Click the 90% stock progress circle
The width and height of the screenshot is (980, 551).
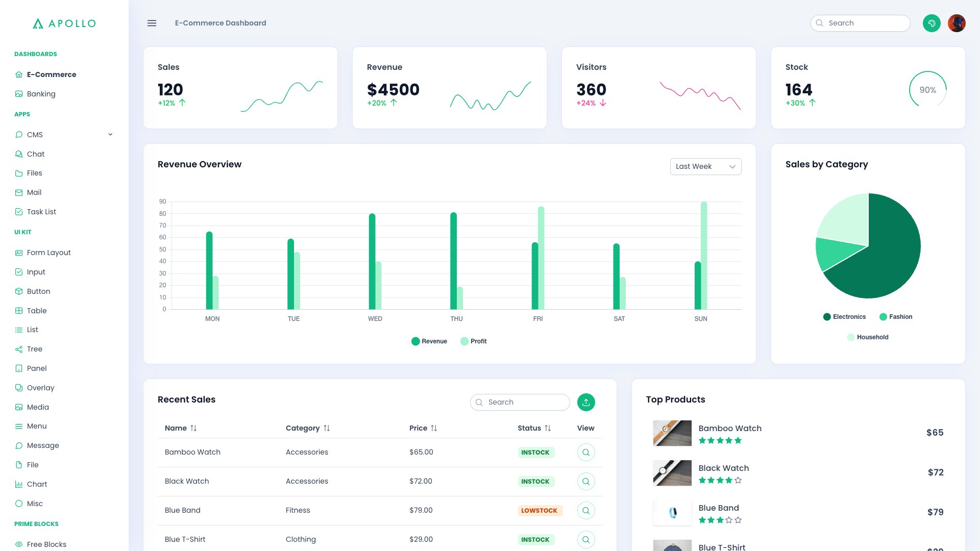click(x=927, y=90)
